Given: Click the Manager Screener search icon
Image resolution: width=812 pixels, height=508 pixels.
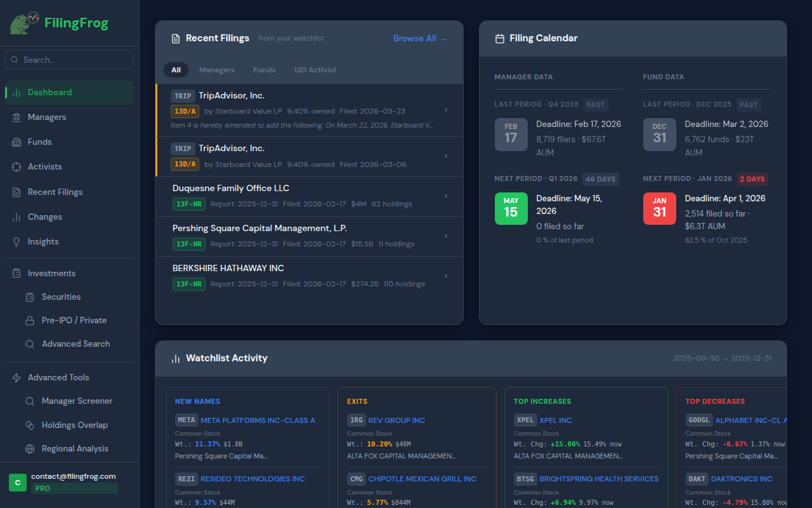Looking at the screenshot, I should coord(30,401).
